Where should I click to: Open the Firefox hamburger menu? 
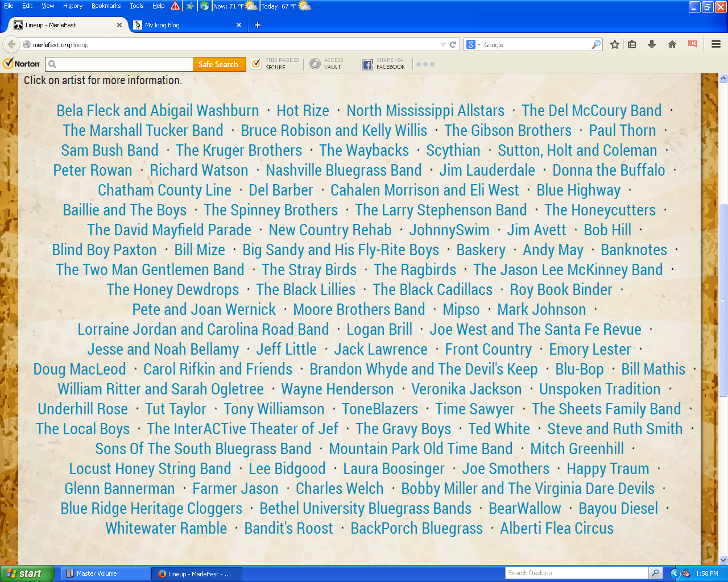[716, 44]
